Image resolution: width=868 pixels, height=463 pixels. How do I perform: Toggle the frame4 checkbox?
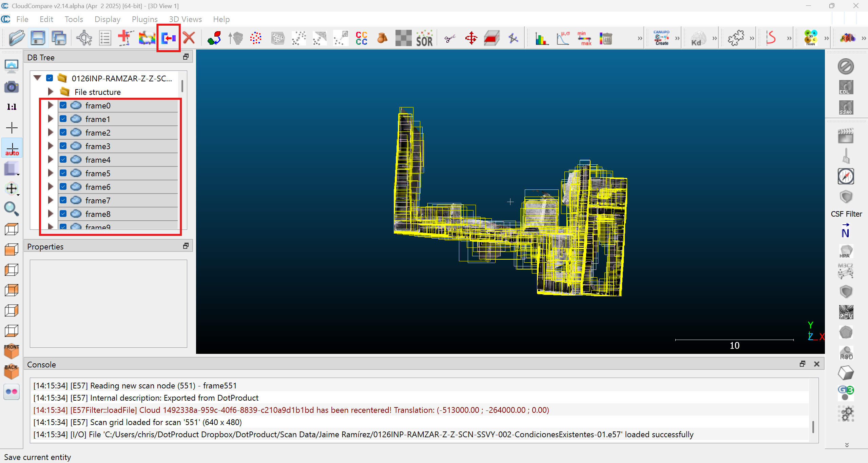pos(63,160)
